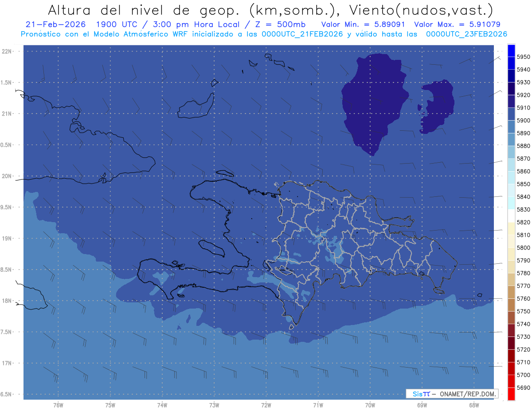This screenshot has width=532, height=411.
Task: Click the '5920' colorbar value
Action: pyautogui.click(x=523, y=95)
